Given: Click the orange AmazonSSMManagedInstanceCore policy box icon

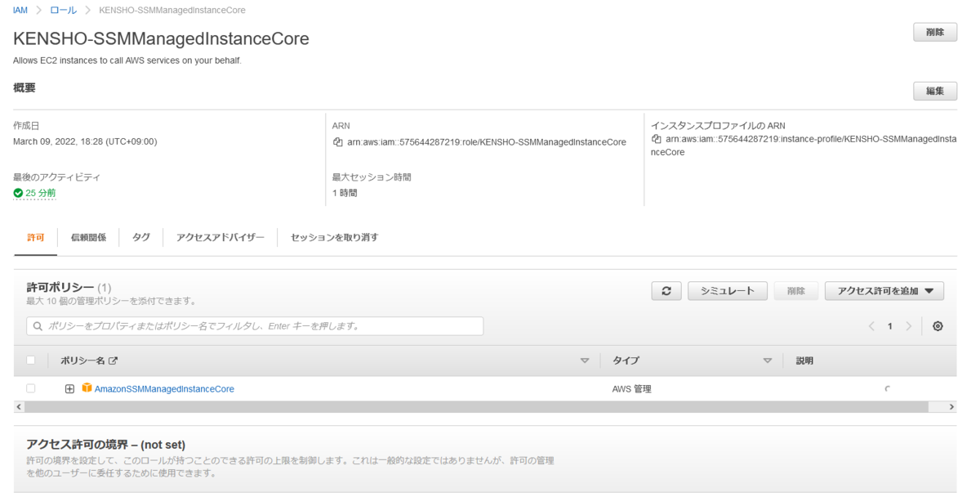Looking at the screenshot, I should 87,388.
